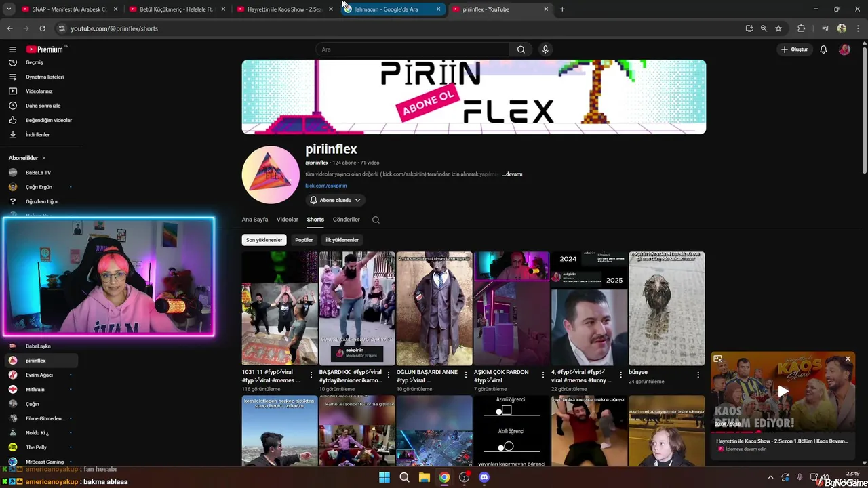This screenshot has width=868, height=488.
Task: Expand Abonelikler section chevron
Action: click(x=43, y=158)
